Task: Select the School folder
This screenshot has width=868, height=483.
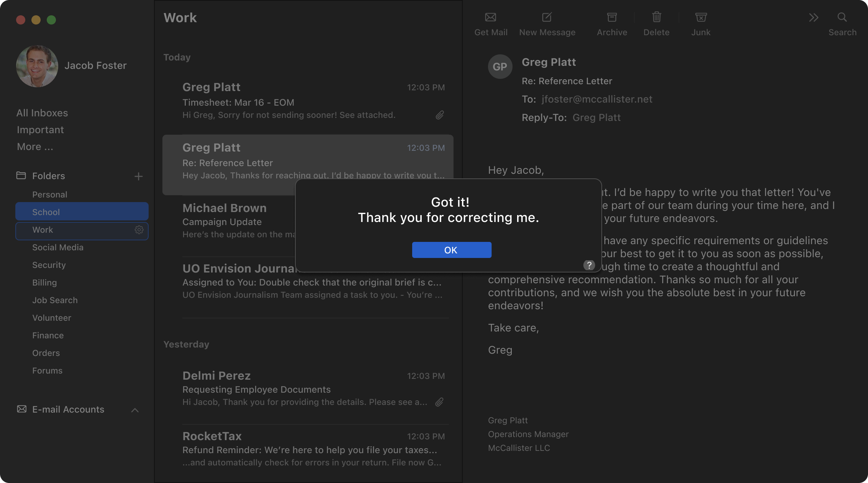Action: (82, 212)
